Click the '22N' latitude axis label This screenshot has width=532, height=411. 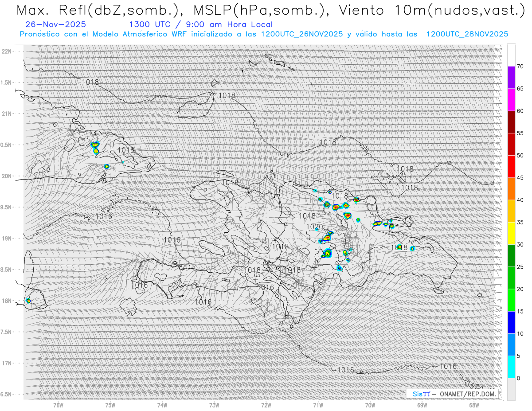[x=7, y=51]
